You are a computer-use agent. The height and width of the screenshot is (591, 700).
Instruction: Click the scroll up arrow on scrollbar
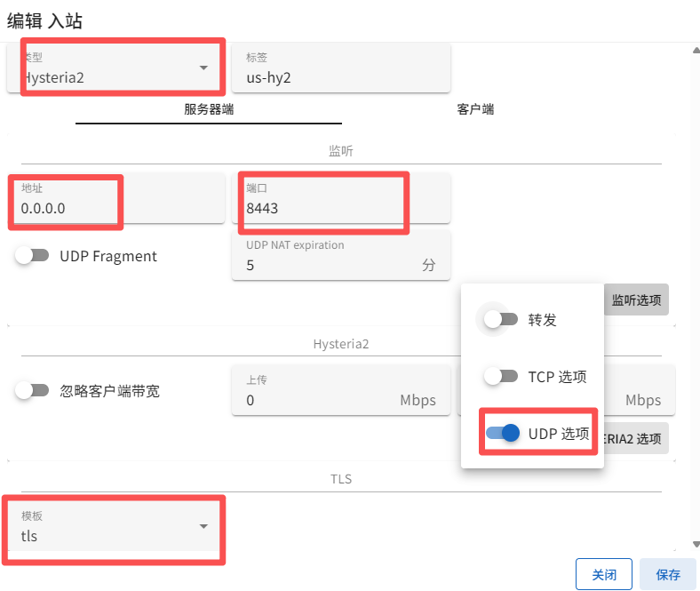tap(694, 51)
